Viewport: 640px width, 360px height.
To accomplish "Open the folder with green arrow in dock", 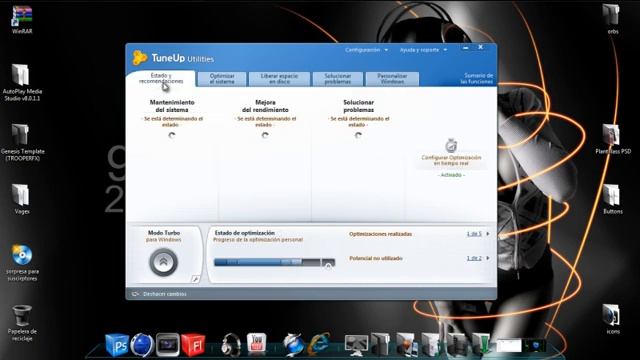I will pos(481,344).
